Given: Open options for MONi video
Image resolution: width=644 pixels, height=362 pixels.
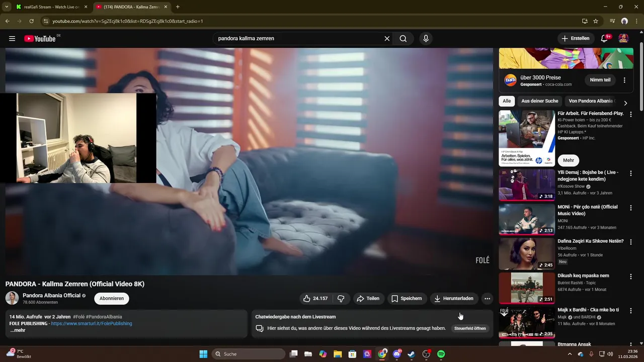Looking at the screenshot, I should [631, 208].
